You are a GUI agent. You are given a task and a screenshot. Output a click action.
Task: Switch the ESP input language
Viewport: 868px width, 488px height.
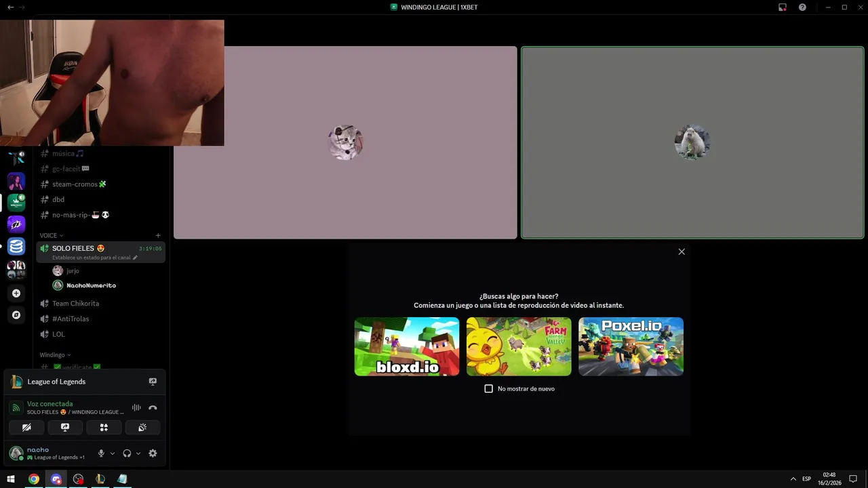click(x=806, y=479)
